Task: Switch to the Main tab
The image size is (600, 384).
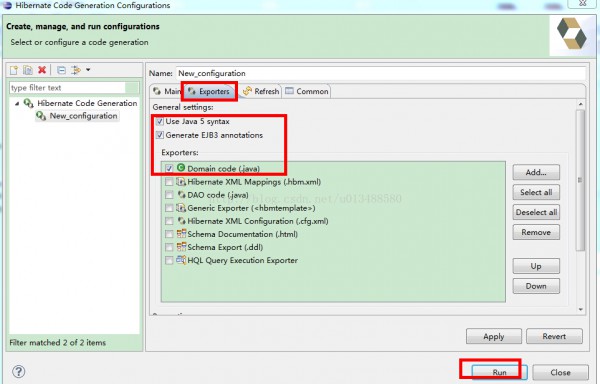Action: (x=166, y=91)
